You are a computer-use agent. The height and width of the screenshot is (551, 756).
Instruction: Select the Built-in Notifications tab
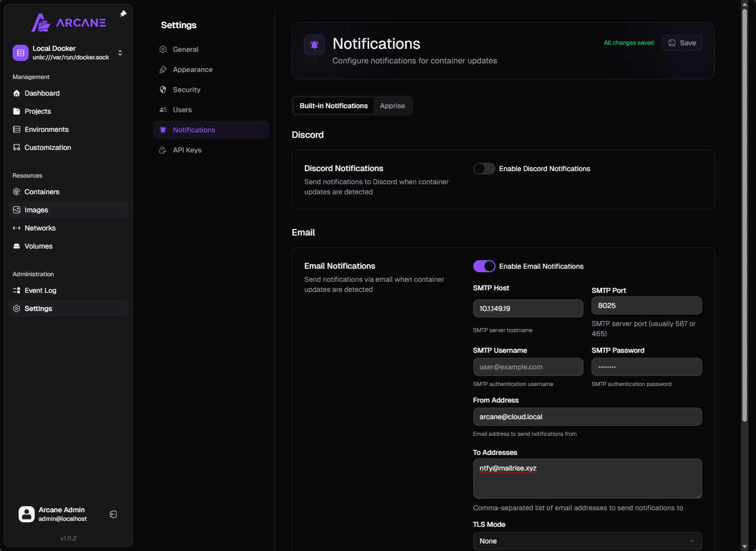pos(333,106)
